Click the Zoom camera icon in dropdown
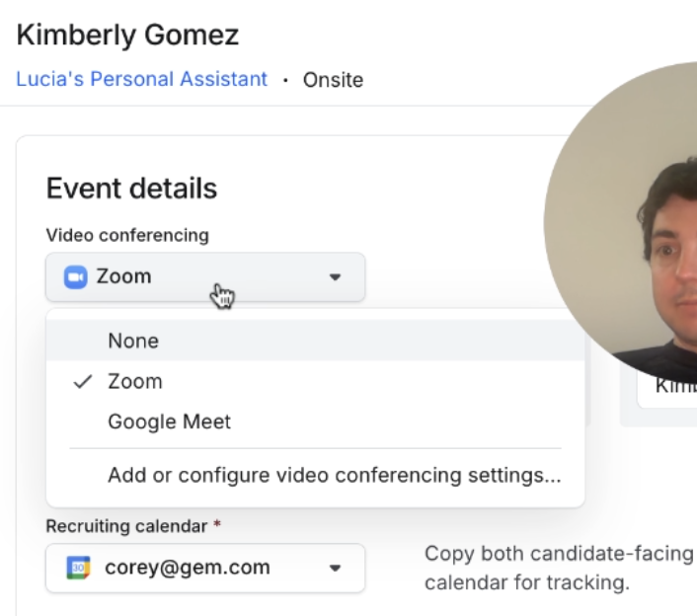 tap(76, 277)
